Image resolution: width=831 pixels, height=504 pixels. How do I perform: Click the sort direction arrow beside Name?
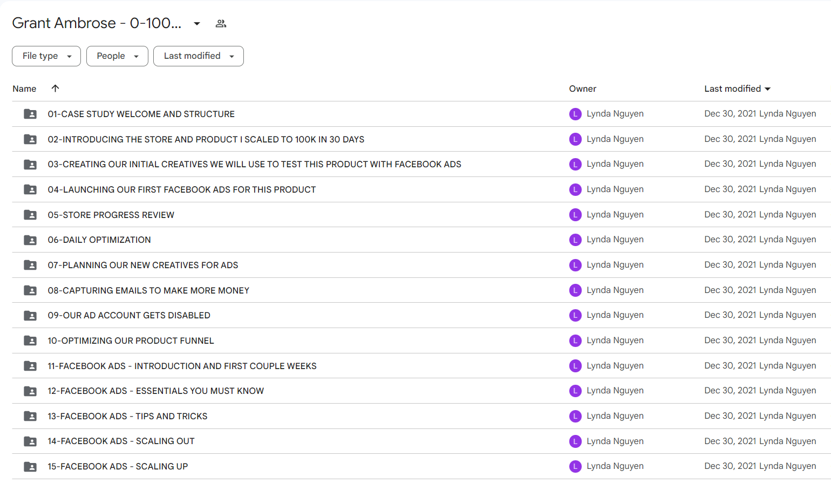[x=55, y=88]
